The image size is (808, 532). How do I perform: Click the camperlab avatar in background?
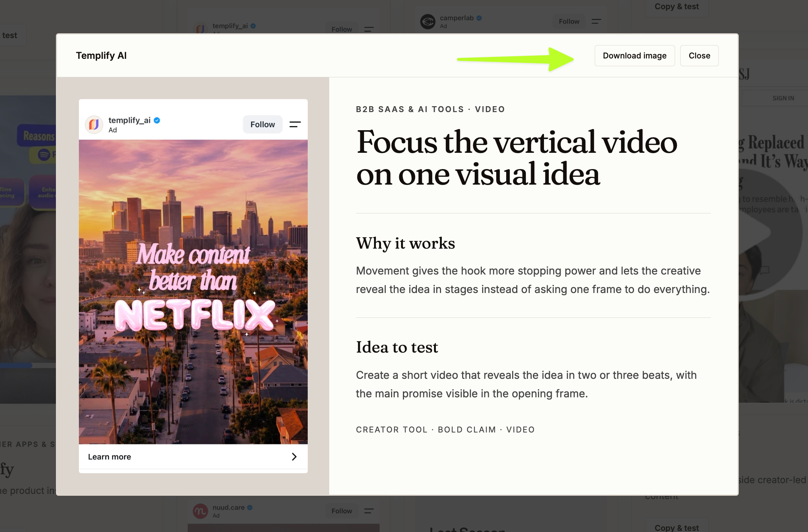click(428, 21)
